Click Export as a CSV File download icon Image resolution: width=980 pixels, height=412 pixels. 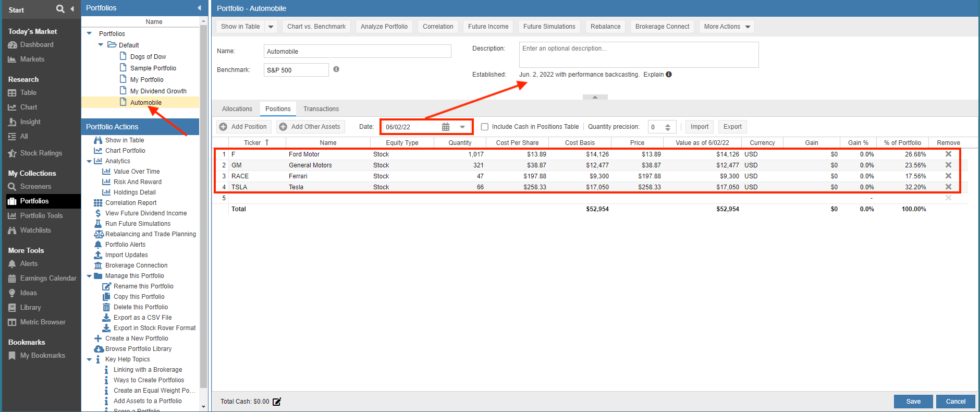pyautogui.click(x=106, y=318)
